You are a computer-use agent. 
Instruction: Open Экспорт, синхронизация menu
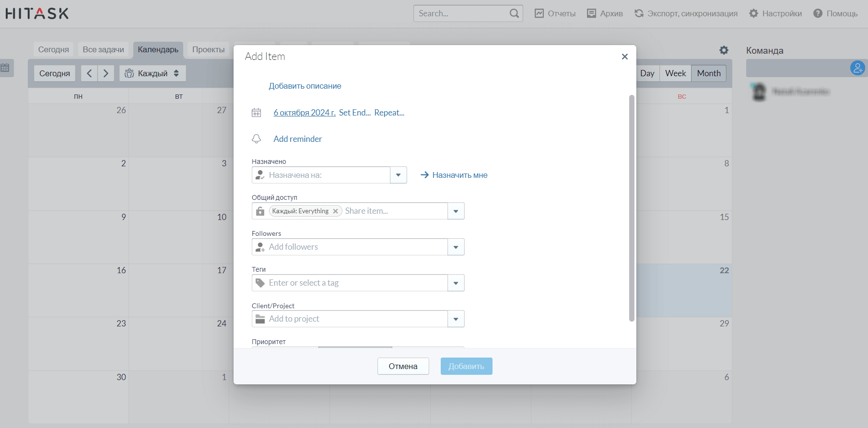pyautogui.click(x=686, y=13)
